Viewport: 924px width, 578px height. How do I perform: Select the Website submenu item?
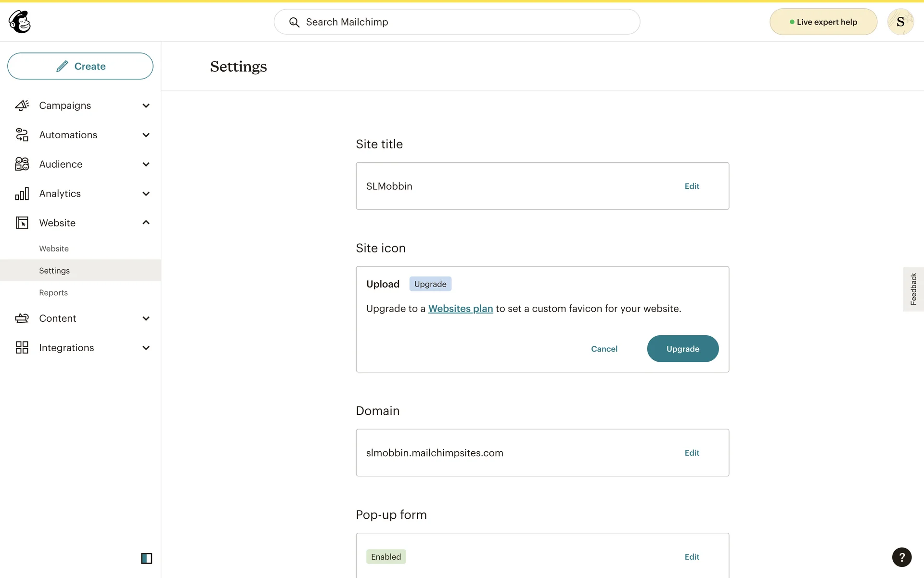54,249
